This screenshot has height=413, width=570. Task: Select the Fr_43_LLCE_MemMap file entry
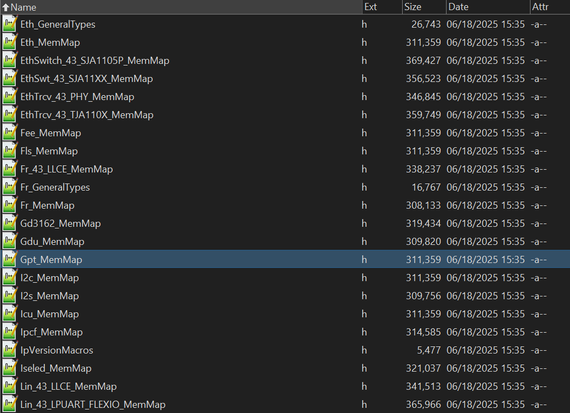tap(285, 169)
